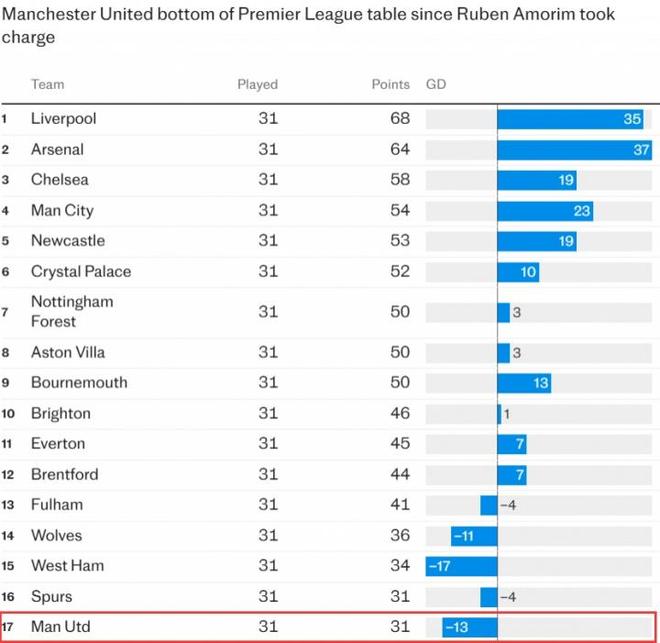This screenshot has height=643, width=660.
Task: Click Wolves' −11 goal difference bar
Action: 474,536
